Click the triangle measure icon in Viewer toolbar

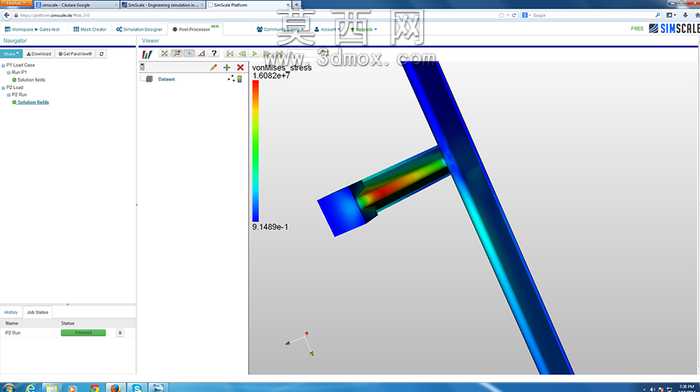tap(202, 54)
